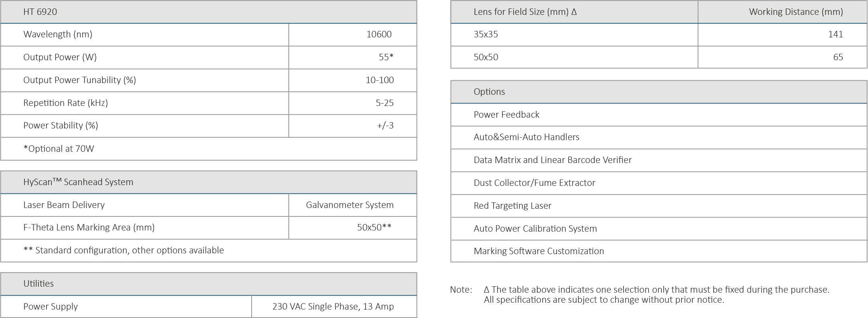Select the Power Stability value +/-3

tap(385, 126)
